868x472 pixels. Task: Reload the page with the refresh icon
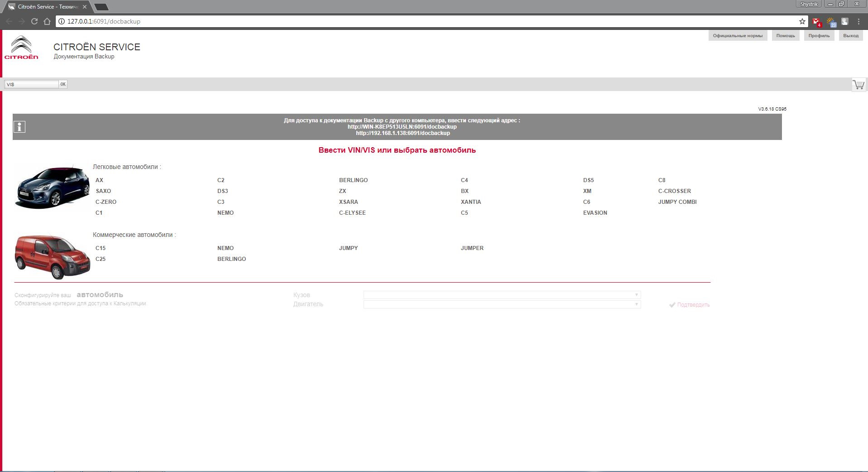tap(34, 21)
